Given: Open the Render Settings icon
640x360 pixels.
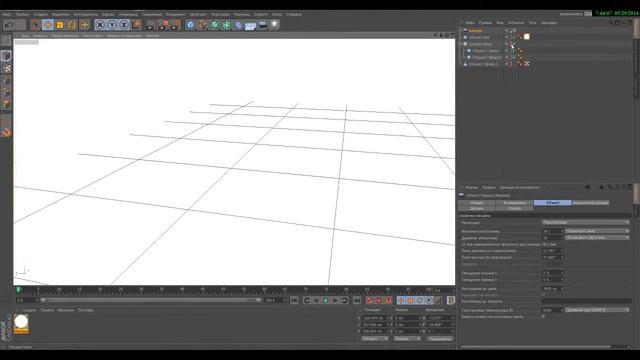Looking at the screenshot, I should [175, 25].
